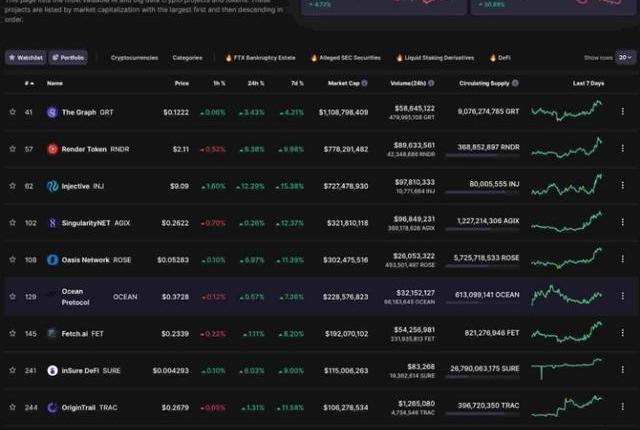This screenshot has width=640, height=430.
Task: Toggle watchlist star for Render Token
Action: coord(13,149)
